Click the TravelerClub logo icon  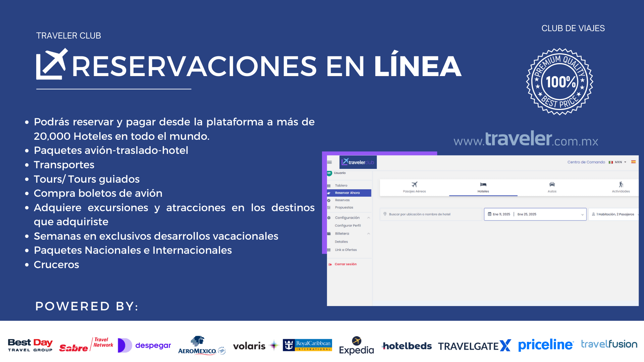point(356,162)
